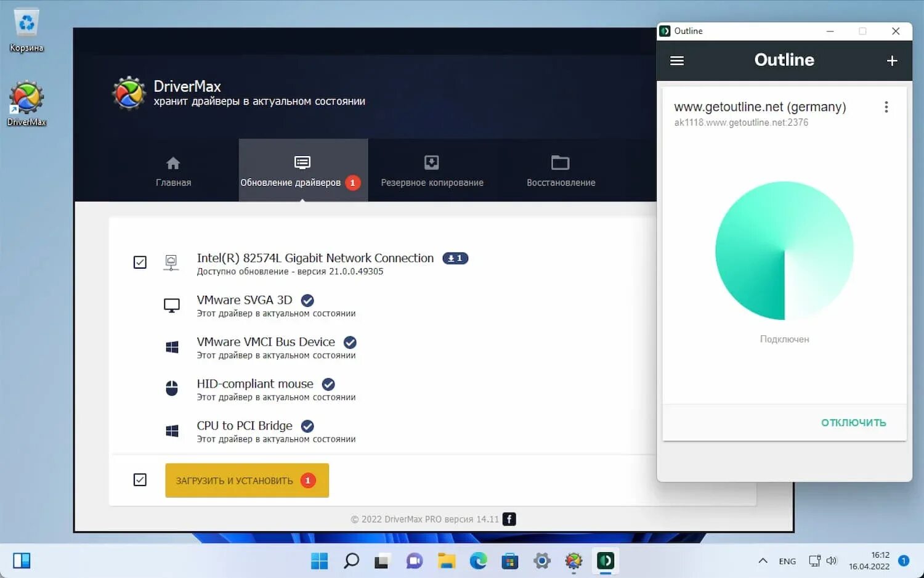924x578 pixels.
Task: Click the download badge next to Intel Gigabit
Action: tap(455, 258)
